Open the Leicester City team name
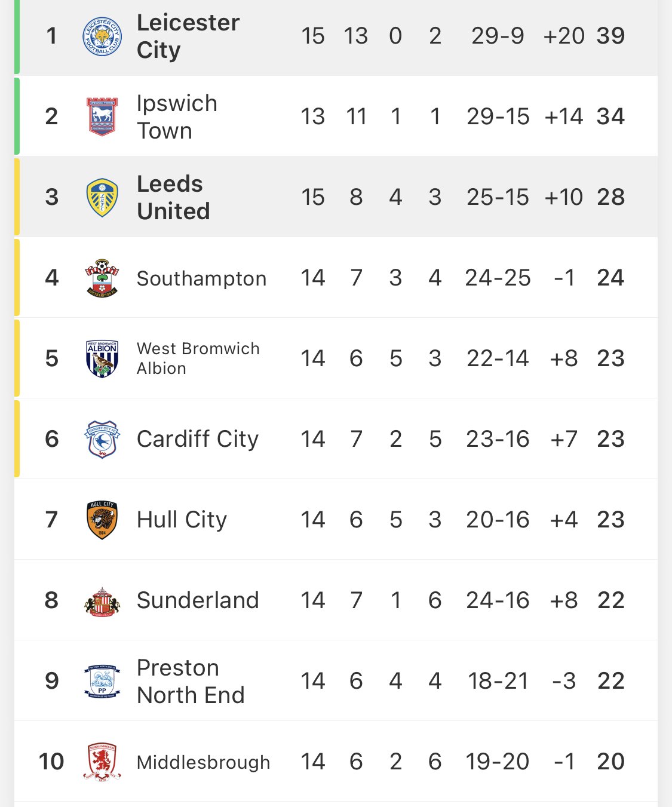 pyautogui.click(x=188, y=36)
